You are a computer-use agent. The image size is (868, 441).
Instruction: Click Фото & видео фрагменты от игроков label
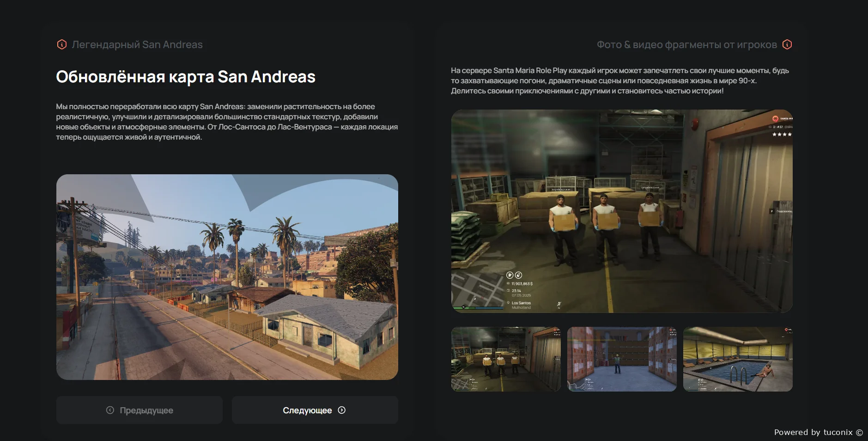click(687, 45)
